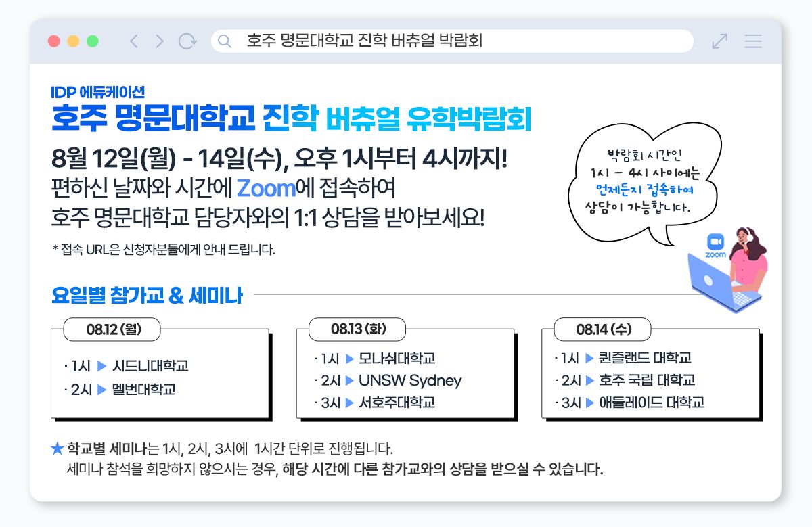The height and width of the screenshot is (527, 812).
Task: Click the 요일별 참가교 & 세미나 section heading
Action: coord(147,296)
